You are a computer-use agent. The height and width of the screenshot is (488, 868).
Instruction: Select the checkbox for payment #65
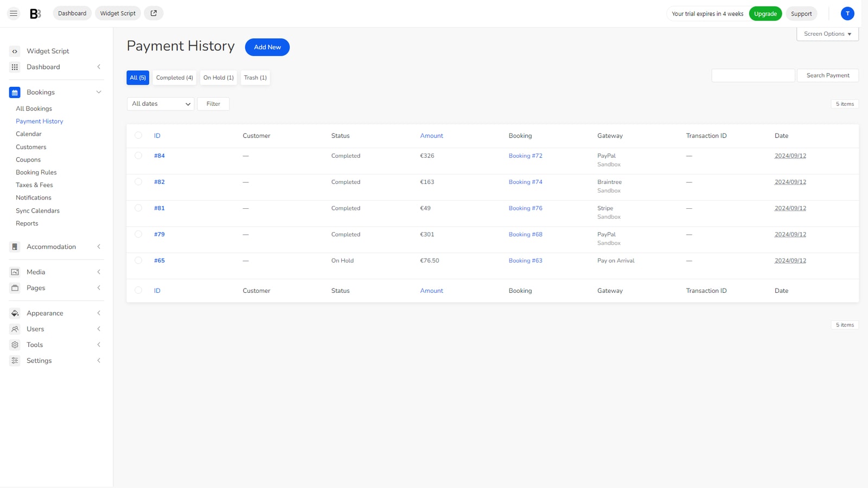[x=138, y=260]
